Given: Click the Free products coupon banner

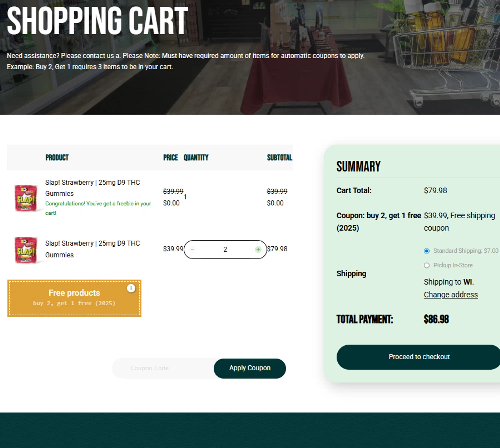Looking at the screenshot, I should click(x=74, y=298).
